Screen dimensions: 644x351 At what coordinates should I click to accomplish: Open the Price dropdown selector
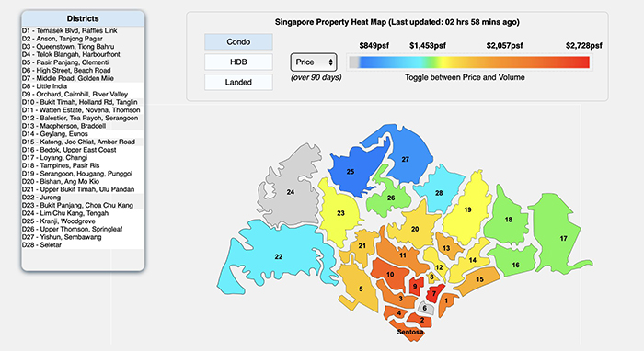click(x=314, y=62)
